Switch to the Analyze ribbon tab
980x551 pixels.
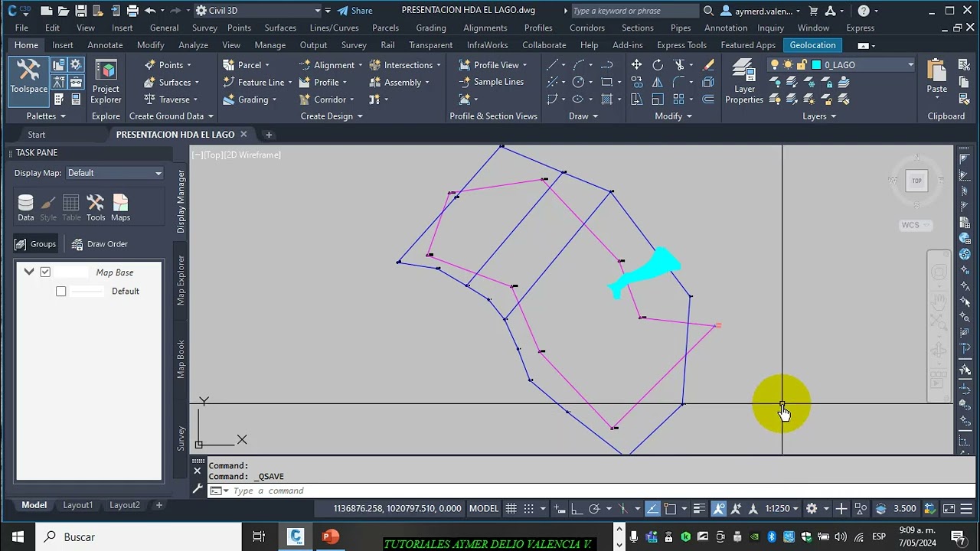coord(193,45)
